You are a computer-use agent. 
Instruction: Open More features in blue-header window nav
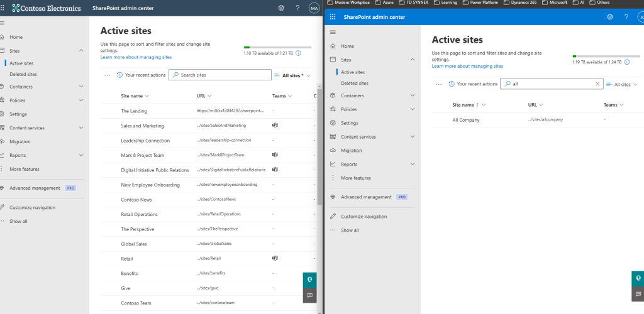(356, 178)
